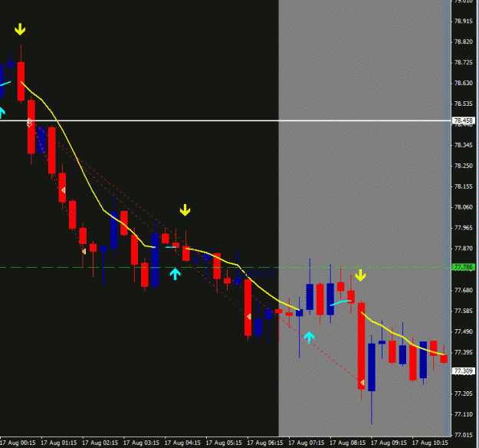
Task: Click the 78.820 price scale value
Action: [464, 41]
